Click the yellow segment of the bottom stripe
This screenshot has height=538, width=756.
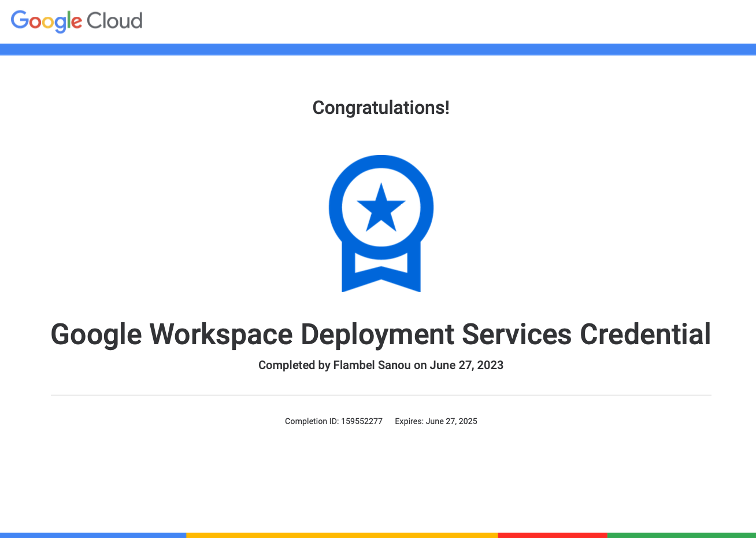click(342, 535)
